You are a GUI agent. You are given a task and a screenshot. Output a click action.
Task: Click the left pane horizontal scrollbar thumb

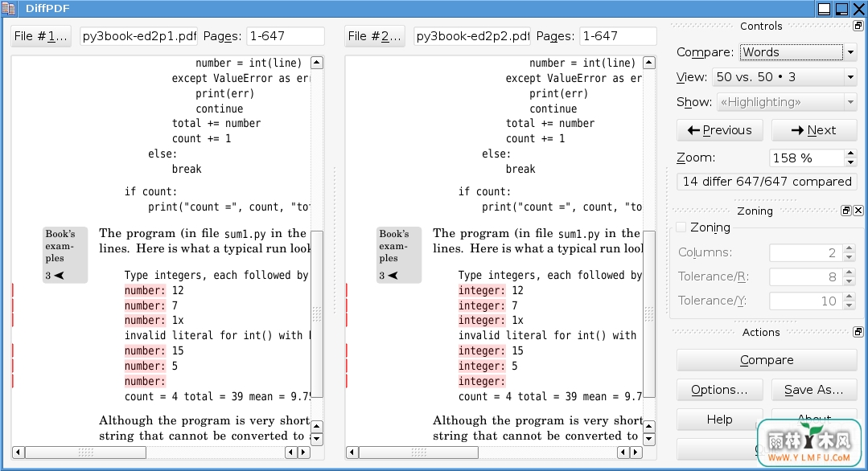86,453
